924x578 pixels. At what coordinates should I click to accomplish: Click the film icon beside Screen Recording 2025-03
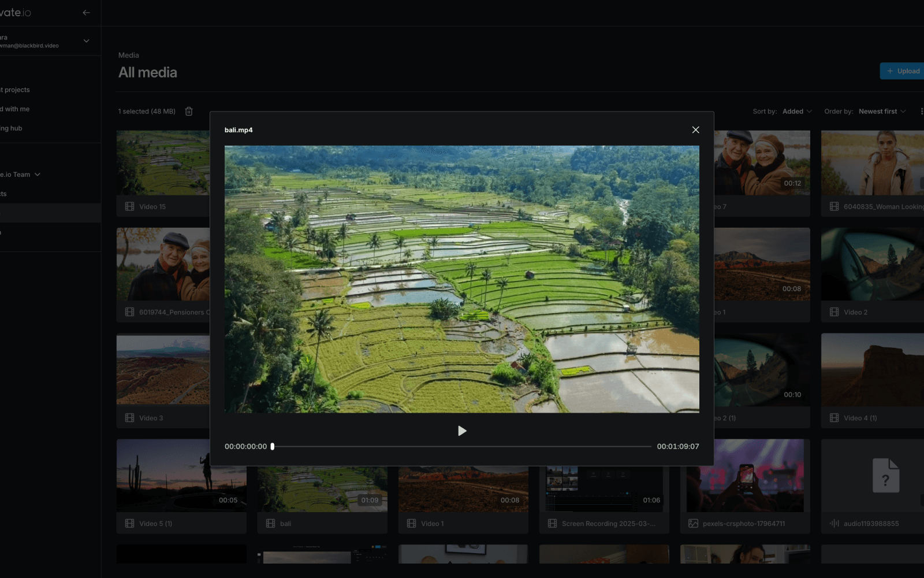553,524
